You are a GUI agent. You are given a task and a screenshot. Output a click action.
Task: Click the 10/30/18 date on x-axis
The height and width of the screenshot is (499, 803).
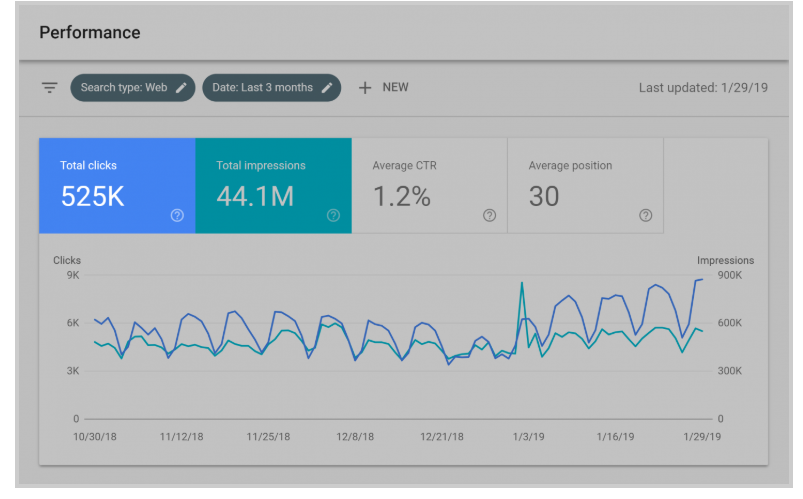tap(95, 436)
